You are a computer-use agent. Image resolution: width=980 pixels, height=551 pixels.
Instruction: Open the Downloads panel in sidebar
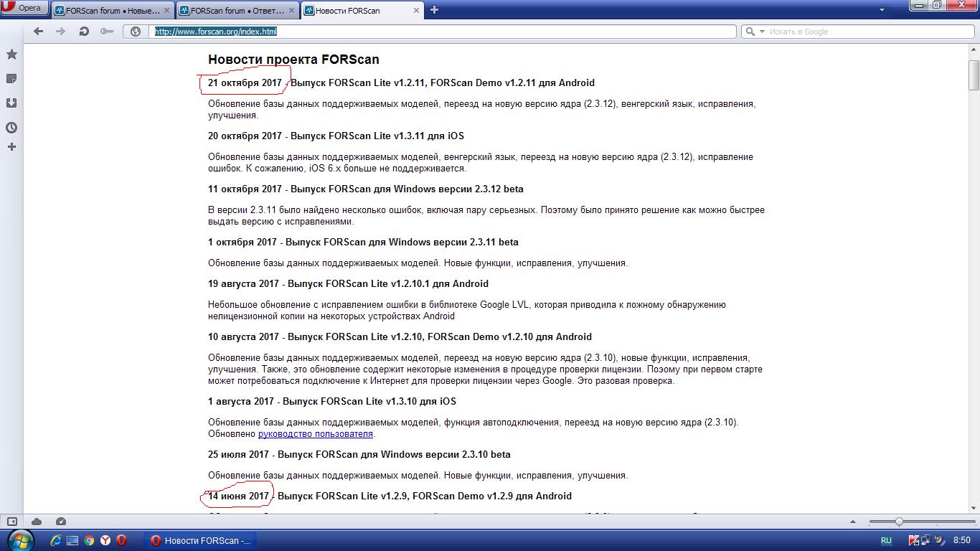(11, 103)
